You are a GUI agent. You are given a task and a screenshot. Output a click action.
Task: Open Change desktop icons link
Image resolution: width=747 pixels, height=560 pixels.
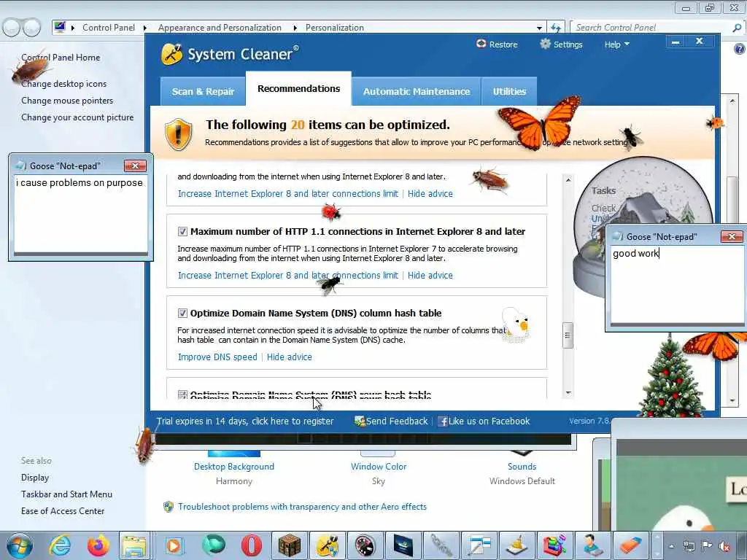coord(64,84)
